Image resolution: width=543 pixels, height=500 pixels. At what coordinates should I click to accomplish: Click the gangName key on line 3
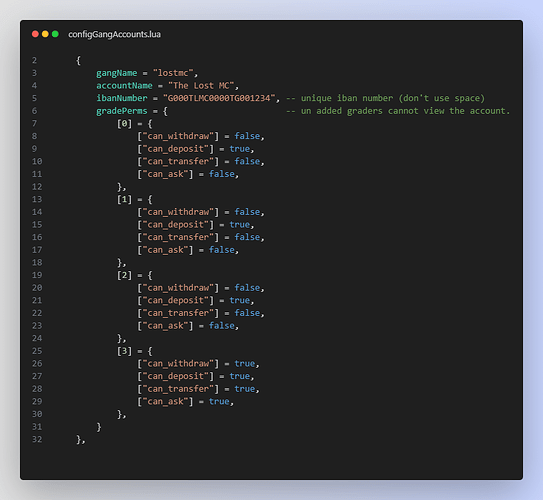point(117,73)
